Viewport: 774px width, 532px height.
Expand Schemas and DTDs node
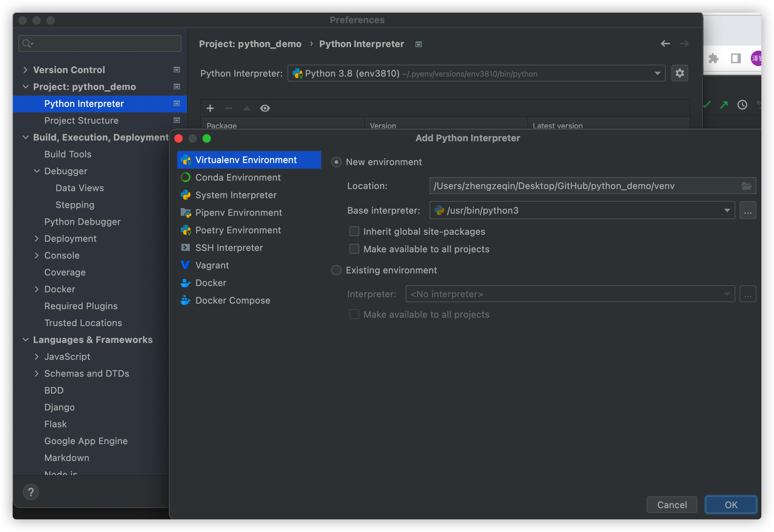(x=37, y=374)
